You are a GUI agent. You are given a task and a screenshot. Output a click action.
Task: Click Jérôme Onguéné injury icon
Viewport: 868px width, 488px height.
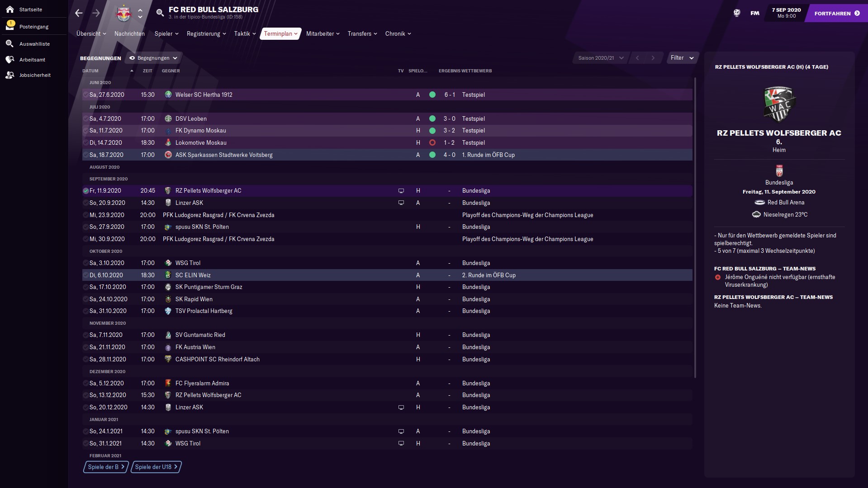click(718, 277)
